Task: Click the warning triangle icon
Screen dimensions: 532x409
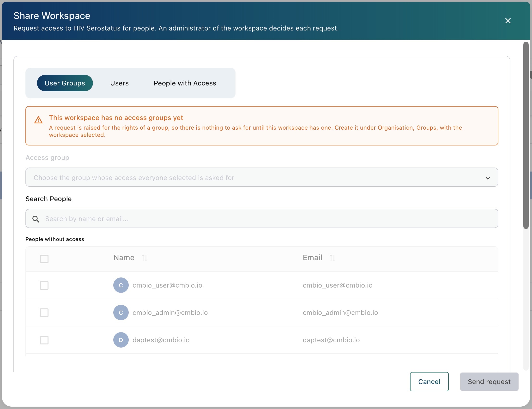Action: coord(38,120)
